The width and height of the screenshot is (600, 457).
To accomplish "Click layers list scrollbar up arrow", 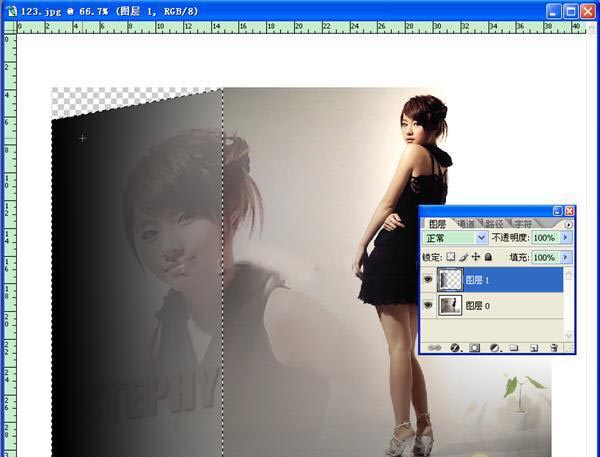I will tap(569, 273).
